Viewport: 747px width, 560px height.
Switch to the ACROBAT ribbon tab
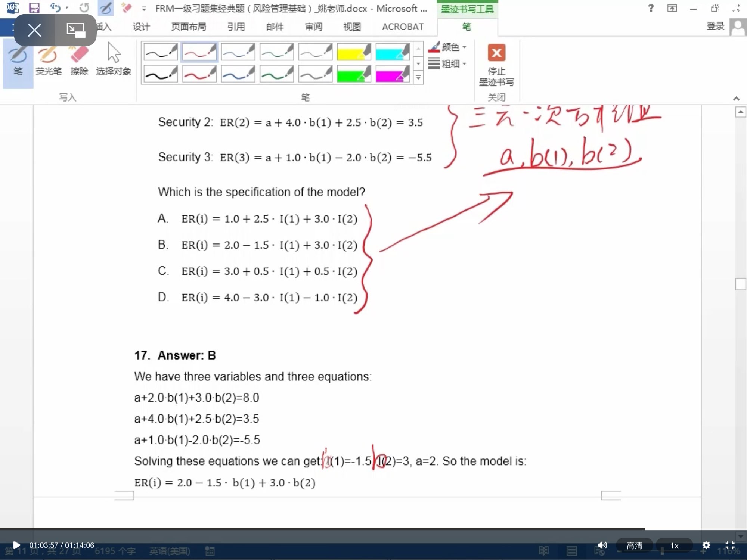403,27
